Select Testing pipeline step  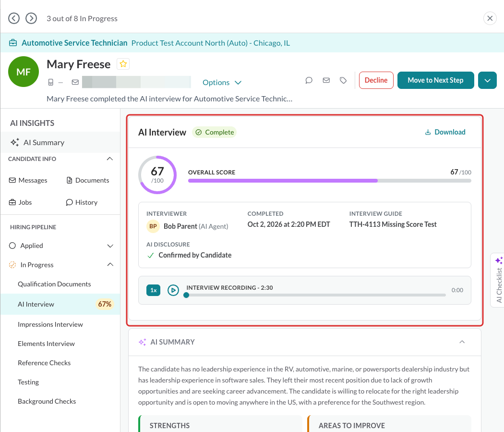tap(28, 382)
